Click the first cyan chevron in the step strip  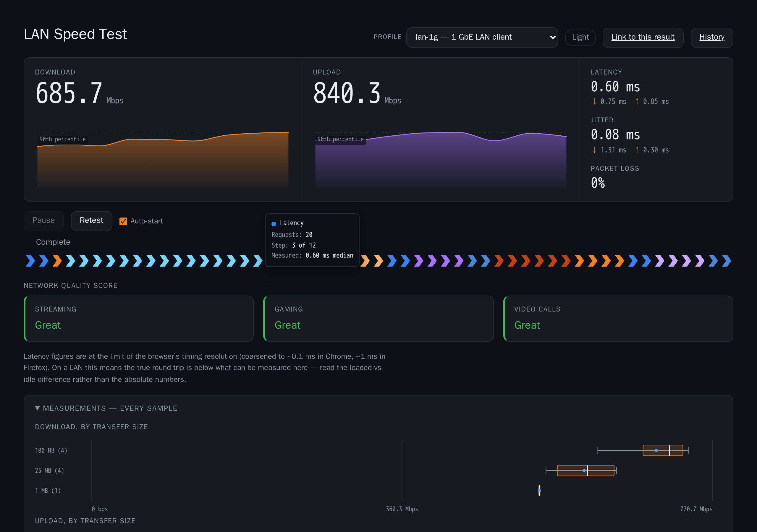pos(71,261)
